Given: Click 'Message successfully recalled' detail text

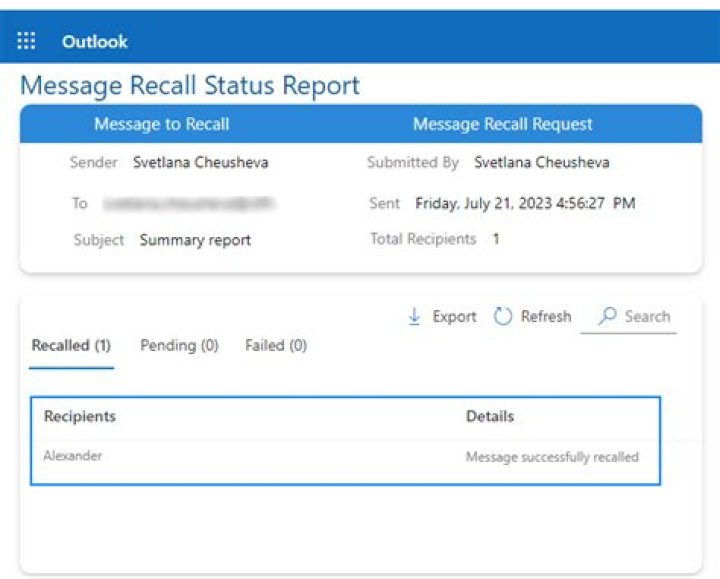Looking at the screenshot, I should 552,457.
